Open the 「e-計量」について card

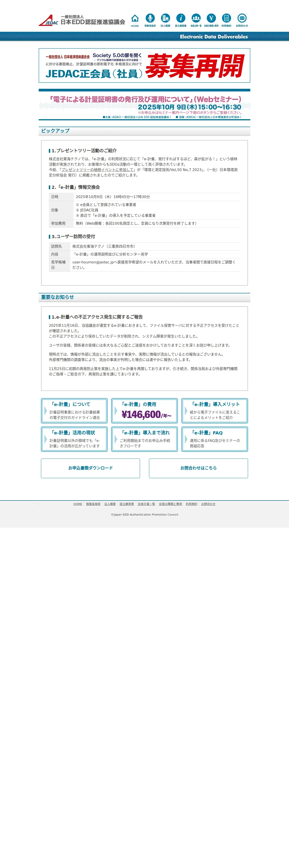tap(74, 410)
